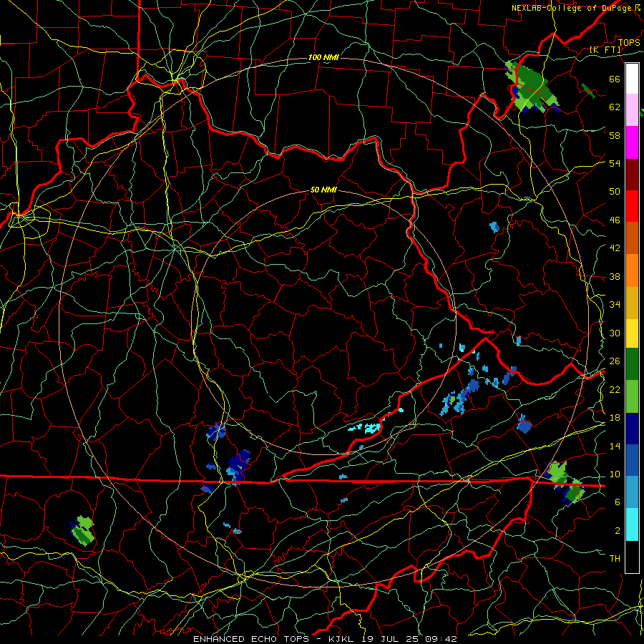Click the legend value 26
The image size is (644, 644).
615,361
